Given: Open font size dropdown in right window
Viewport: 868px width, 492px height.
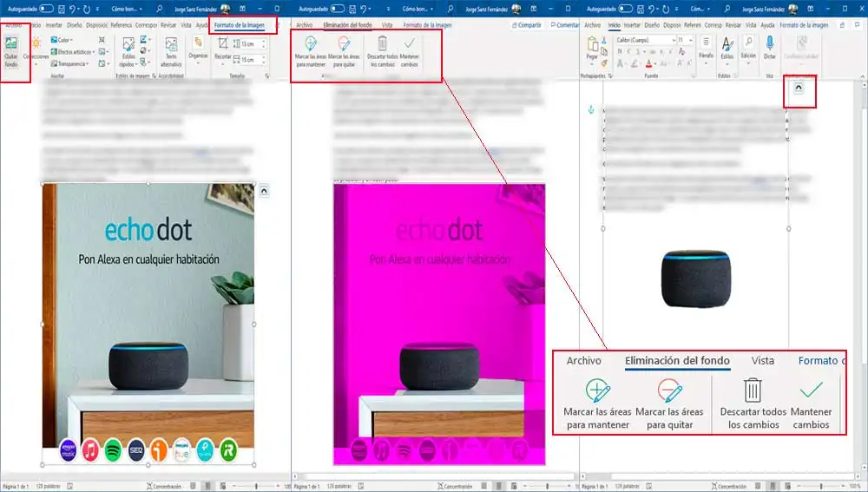Looking at the screenshot, I should point(686,41).
